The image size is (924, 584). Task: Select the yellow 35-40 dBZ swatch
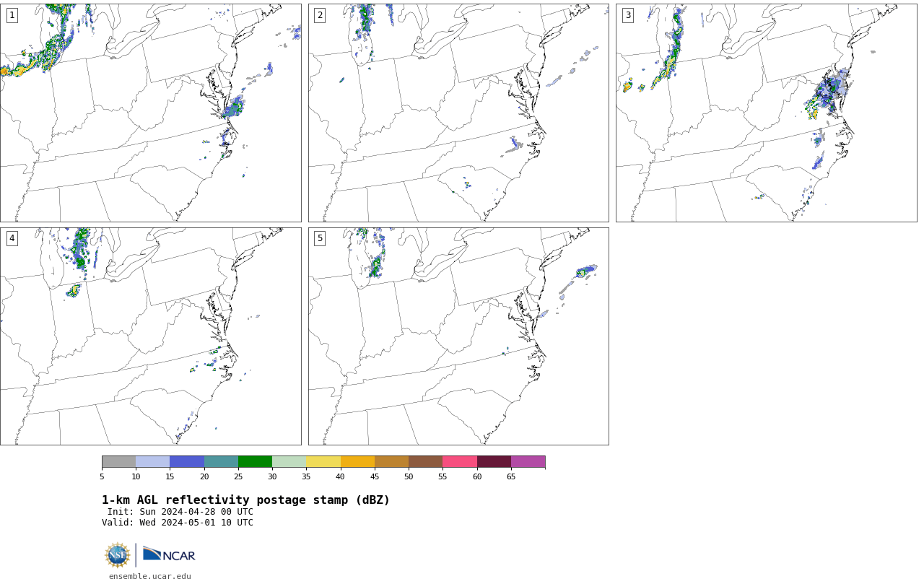click(323, 462)
